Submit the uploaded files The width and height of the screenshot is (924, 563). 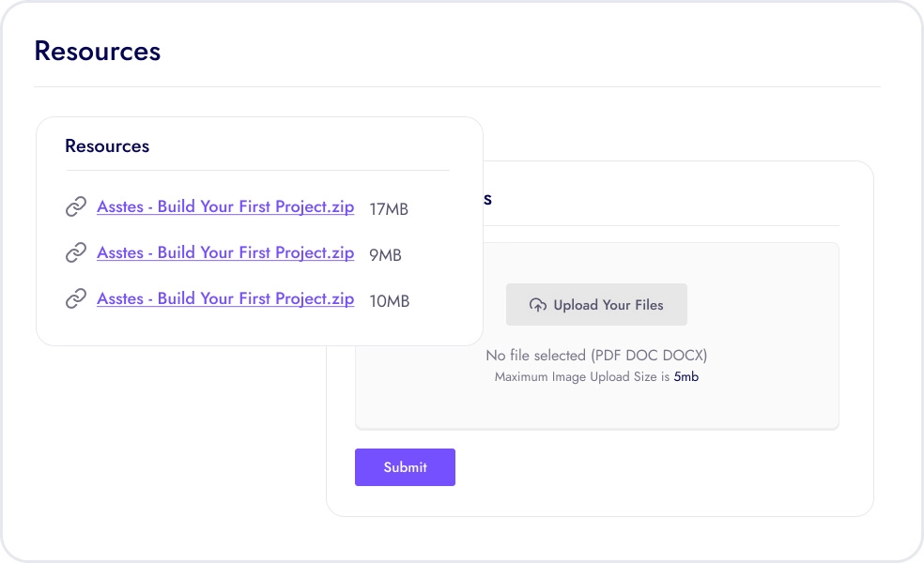[x=405, y=467]
